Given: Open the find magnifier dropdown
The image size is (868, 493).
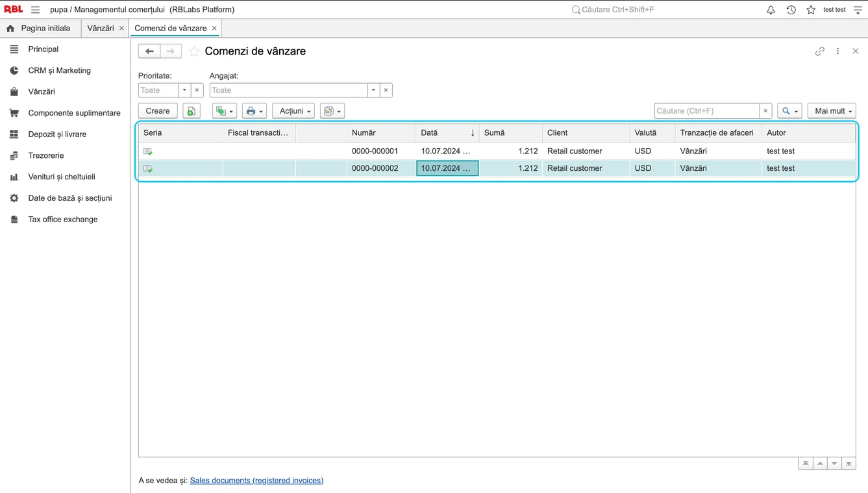Looking at the screenshot, I should (789, 111).
